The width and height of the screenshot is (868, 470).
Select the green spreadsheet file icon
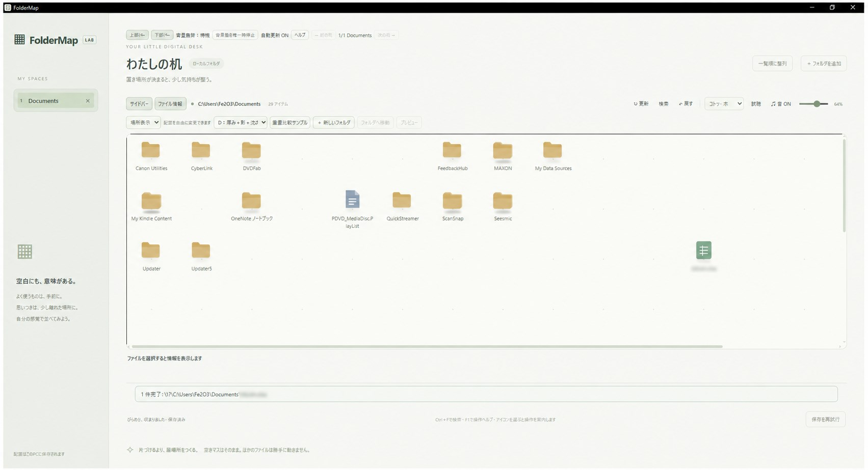pyautogui.click(x=703, y=250)
